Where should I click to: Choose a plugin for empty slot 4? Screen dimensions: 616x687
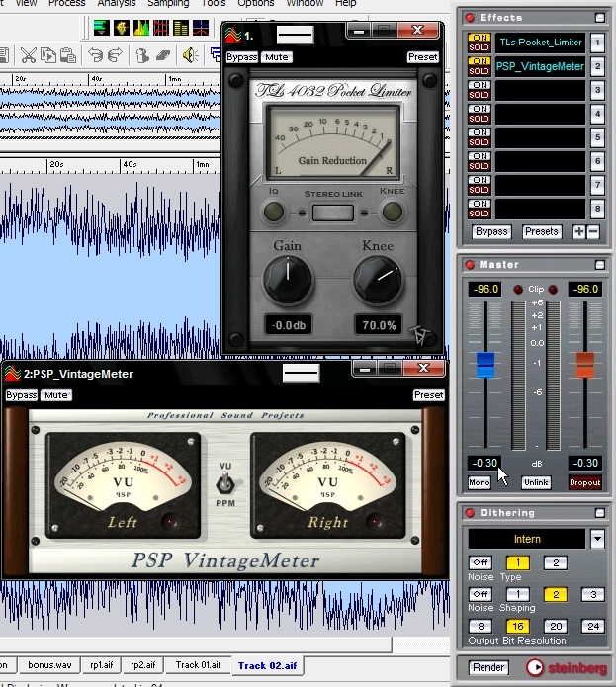(540, 114)
